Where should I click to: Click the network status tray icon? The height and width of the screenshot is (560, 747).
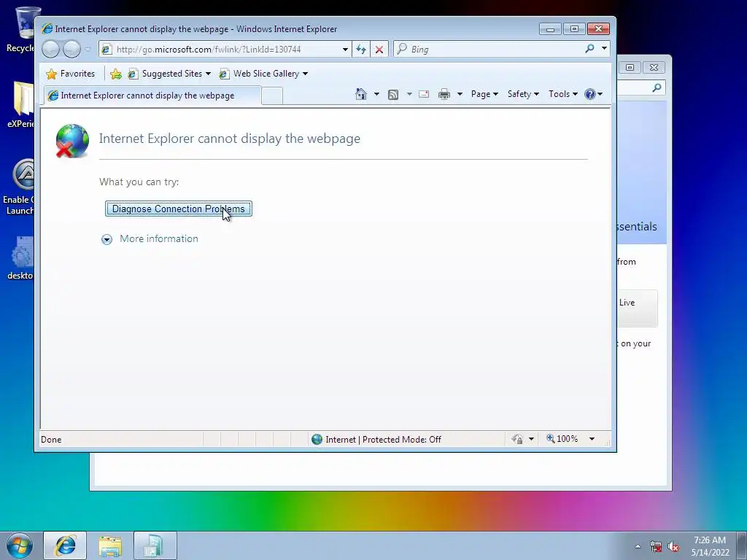click(656, 546)
